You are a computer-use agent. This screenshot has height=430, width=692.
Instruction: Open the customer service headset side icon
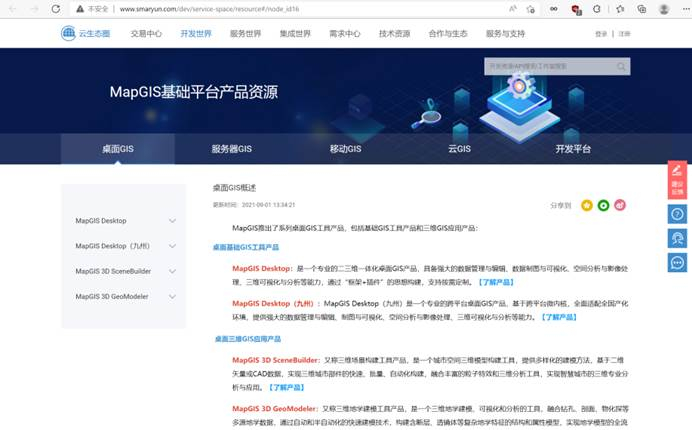click(677, 238)
